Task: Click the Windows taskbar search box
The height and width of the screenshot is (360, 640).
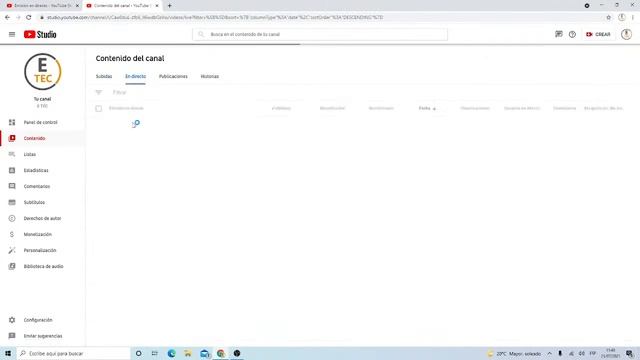Action: pyautogui.click(x=73, y=353)
